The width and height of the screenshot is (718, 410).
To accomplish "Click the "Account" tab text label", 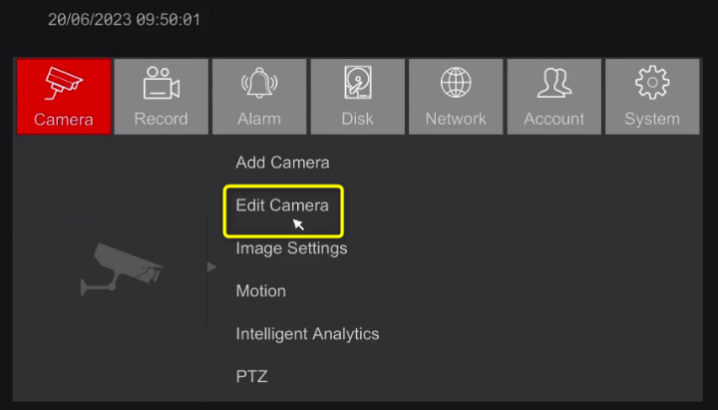I will [x=553, y=119].
